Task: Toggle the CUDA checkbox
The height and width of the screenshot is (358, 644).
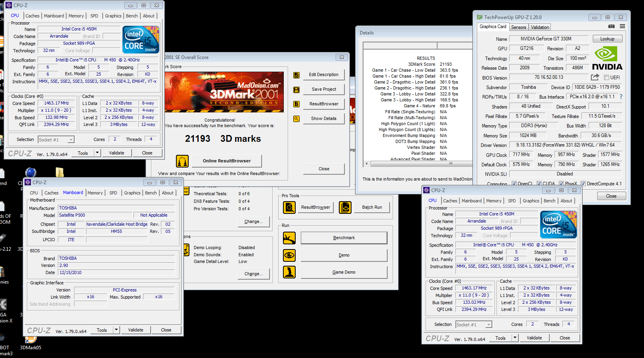Action: point(539,184)
